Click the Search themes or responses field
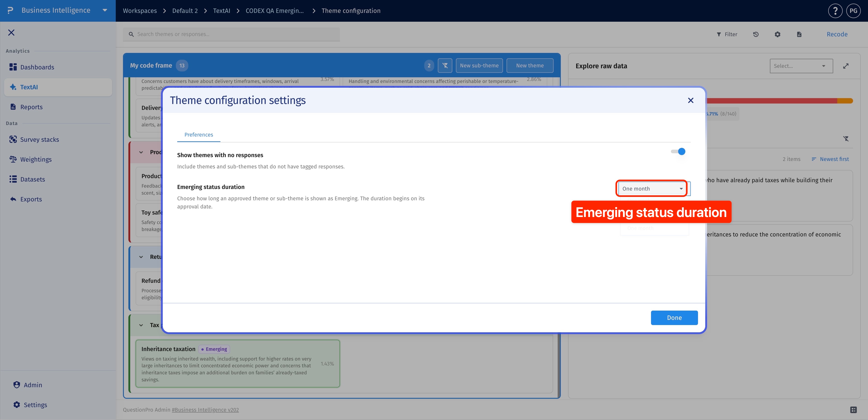 [231, 34]
